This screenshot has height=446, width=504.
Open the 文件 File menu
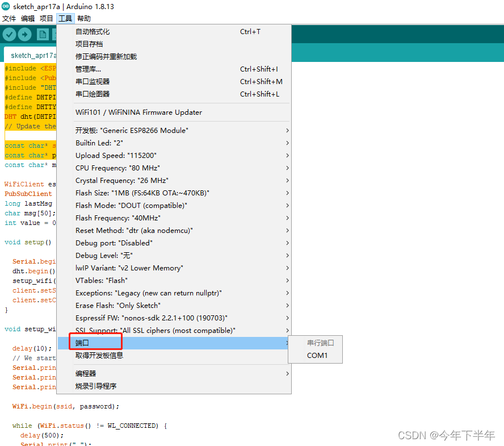pyautogui.click(x=9, y=18)
